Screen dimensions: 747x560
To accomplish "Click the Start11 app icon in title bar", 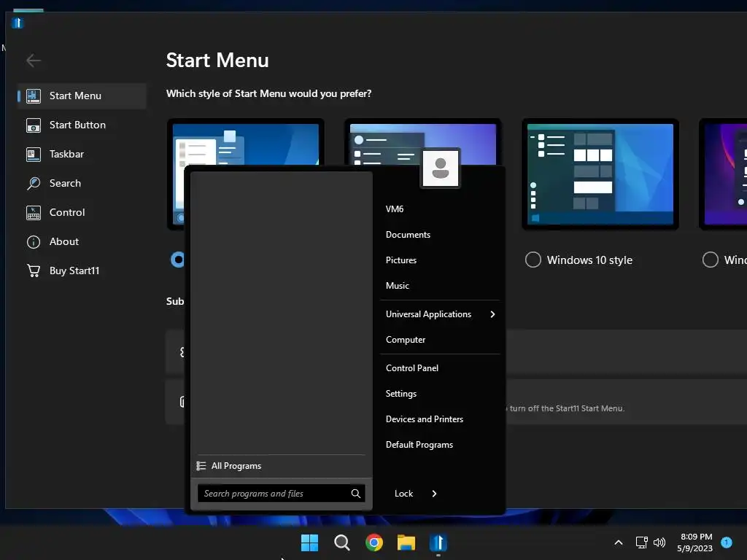I will (x=18, y=23).
